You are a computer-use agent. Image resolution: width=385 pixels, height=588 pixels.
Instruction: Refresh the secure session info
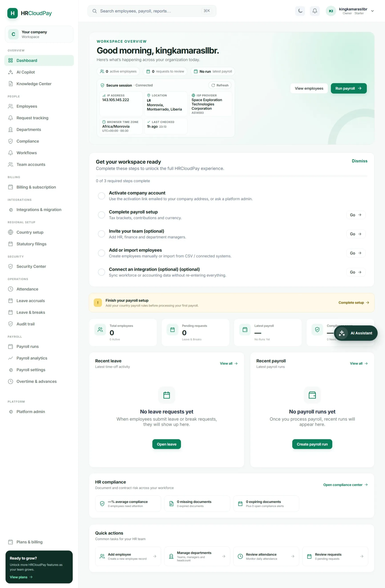[x=220, y=85]
